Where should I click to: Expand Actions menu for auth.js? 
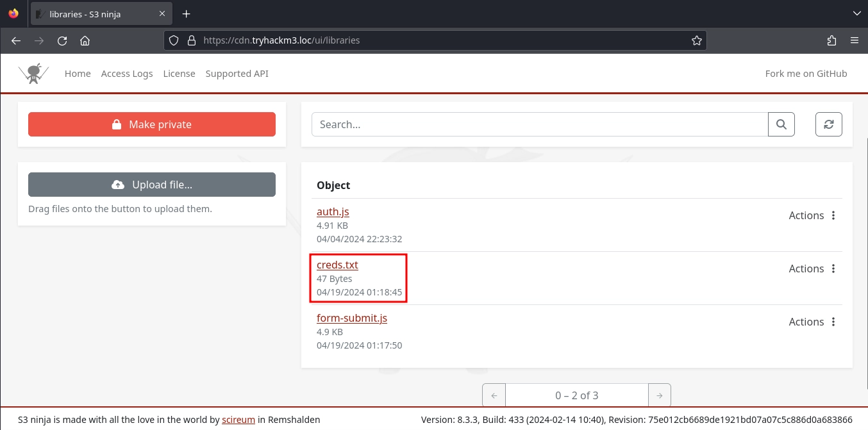813,215
